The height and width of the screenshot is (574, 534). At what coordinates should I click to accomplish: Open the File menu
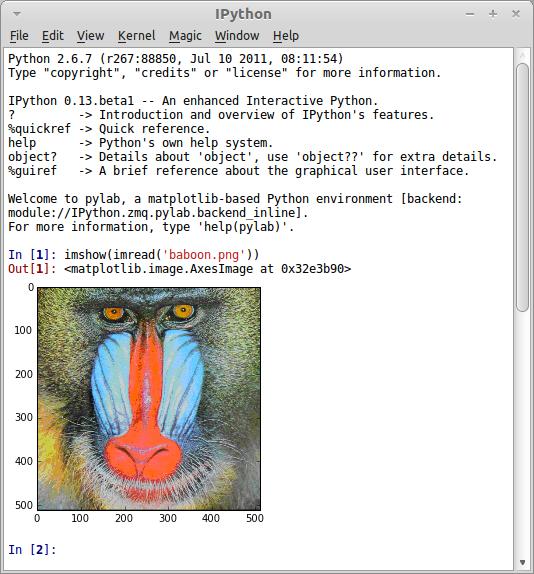(x=19, y=36)
